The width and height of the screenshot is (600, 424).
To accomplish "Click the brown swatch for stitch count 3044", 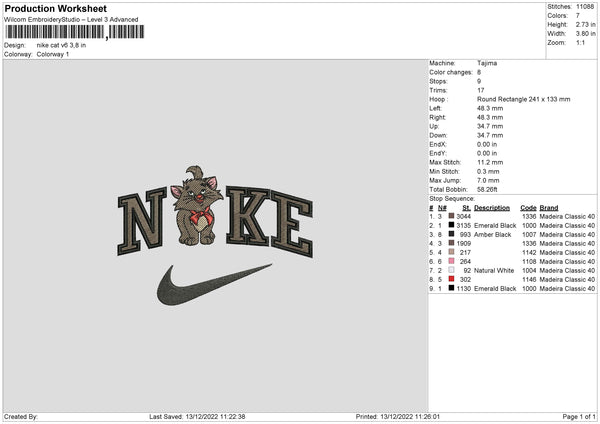I will [x=451, y=216].
